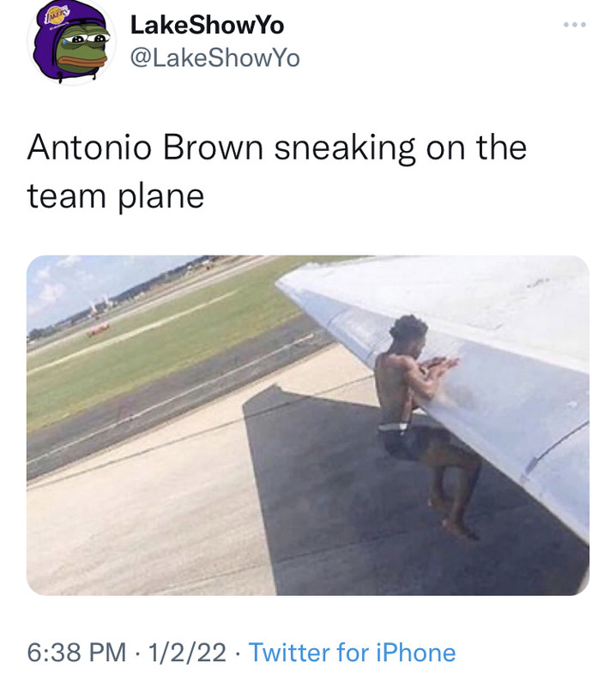Open the Twitter for iPhone source link
The width and height of the screenshot is (616, 686).
[352, 653]
